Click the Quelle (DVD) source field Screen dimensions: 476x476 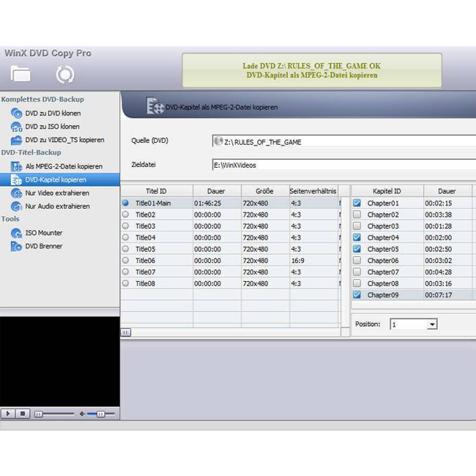(343, 141)
